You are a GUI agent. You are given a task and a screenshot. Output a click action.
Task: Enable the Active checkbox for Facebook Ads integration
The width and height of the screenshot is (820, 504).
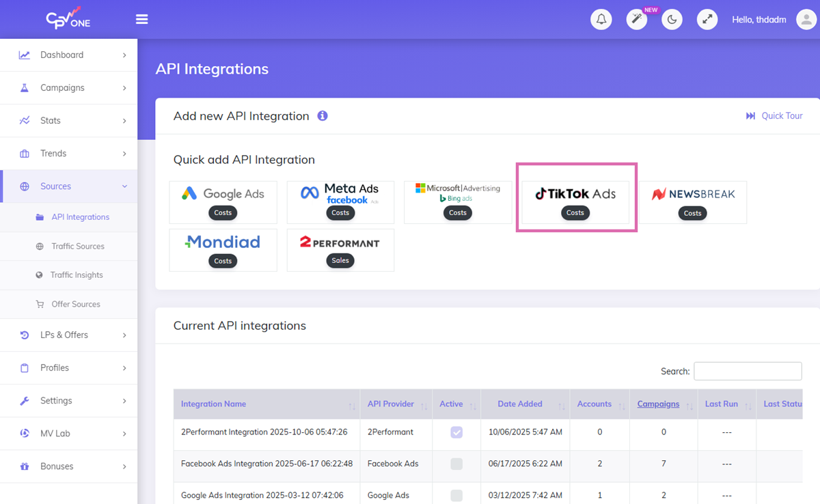coord(456,463)
